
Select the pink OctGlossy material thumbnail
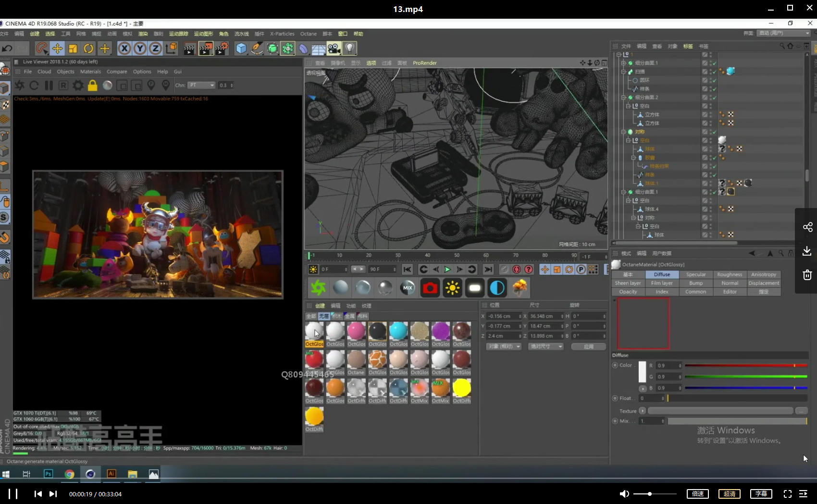[x=356, y=331]
